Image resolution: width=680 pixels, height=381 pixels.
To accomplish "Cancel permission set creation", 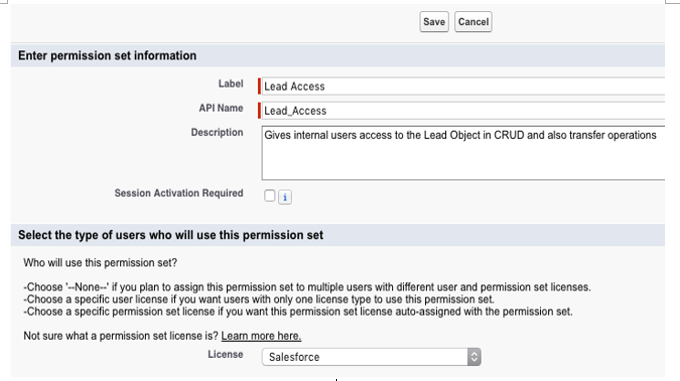I will click(x=473, y=22).
